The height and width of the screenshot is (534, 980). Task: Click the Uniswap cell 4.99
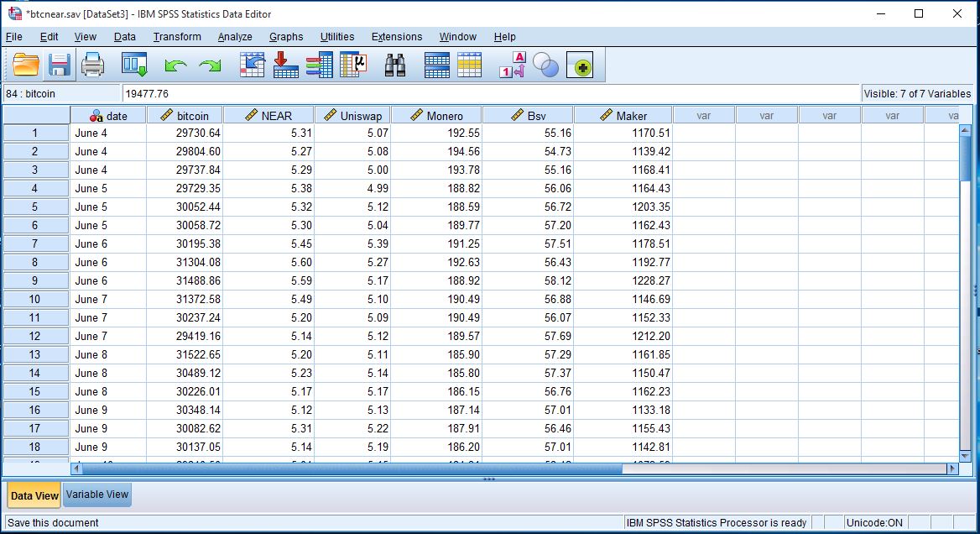click(352, 188)
